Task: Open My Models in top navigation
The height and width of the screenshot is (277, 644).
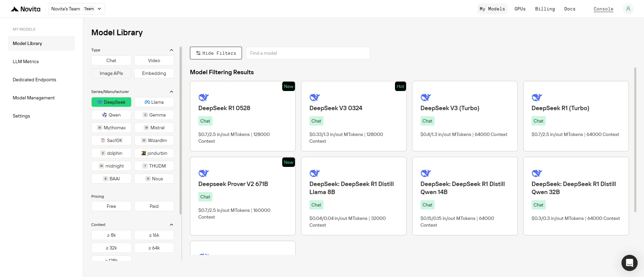Action: tap(492, 9)
